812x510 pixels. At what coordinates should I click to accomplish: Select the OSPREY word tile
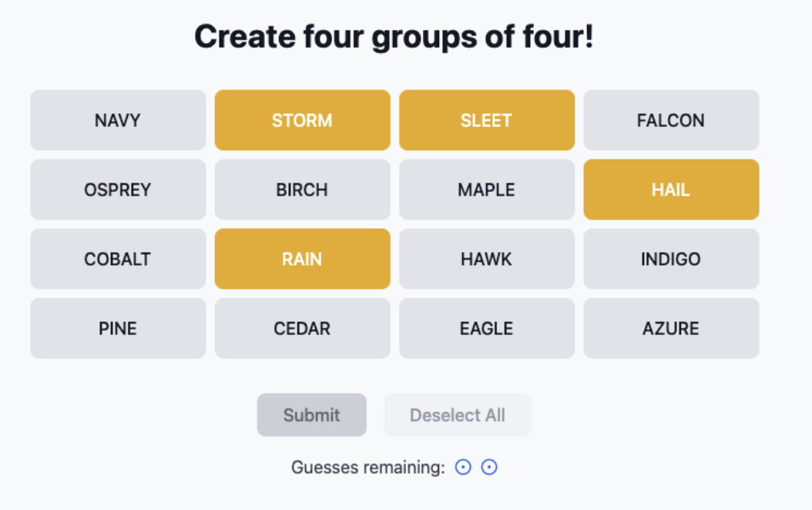coord(118,190)
